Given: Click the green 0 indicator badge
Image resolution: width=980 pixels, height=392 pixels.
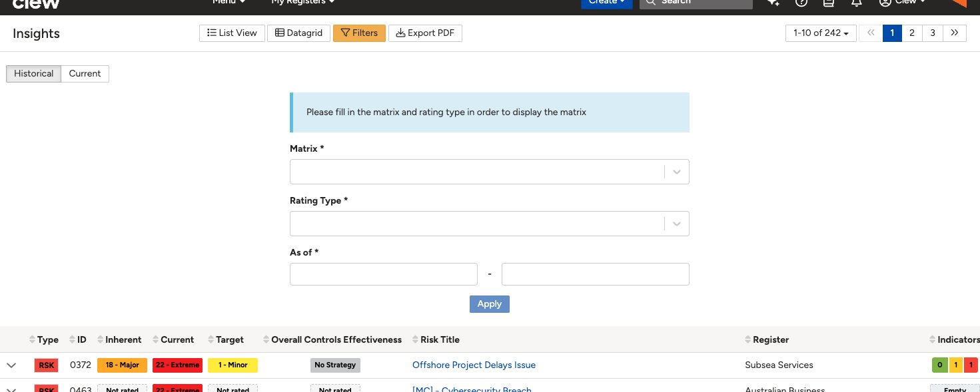Looking at the screenshot, I should tap(939, 365).
